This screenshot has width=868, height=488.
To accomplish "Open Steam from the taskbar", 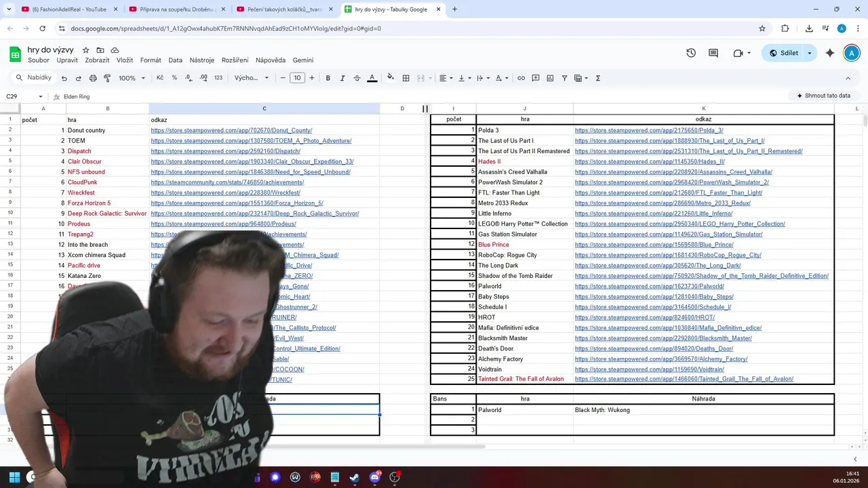I will (355, 477).
